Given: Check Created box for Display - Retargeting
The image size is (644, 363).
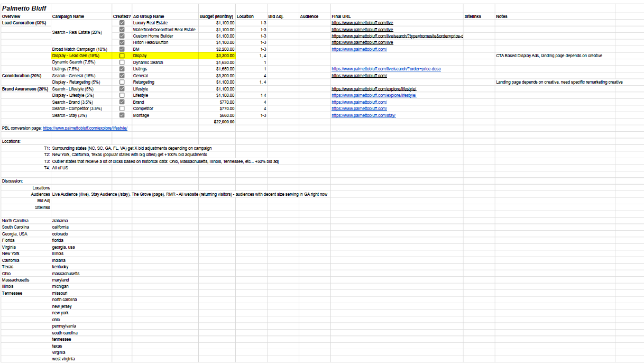Looking at the screenshot, I should click(122, 82).
